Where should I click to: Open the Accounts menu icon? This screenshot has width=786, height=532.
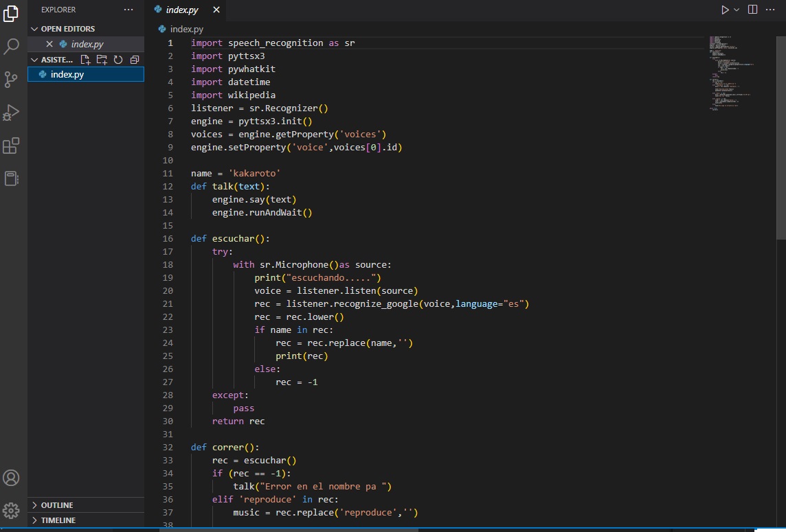(x=11, y=478)
